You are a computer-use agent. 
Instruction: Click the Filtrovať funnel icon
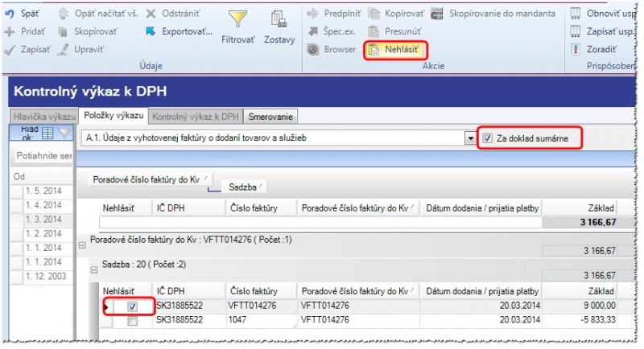click(237, 22)
